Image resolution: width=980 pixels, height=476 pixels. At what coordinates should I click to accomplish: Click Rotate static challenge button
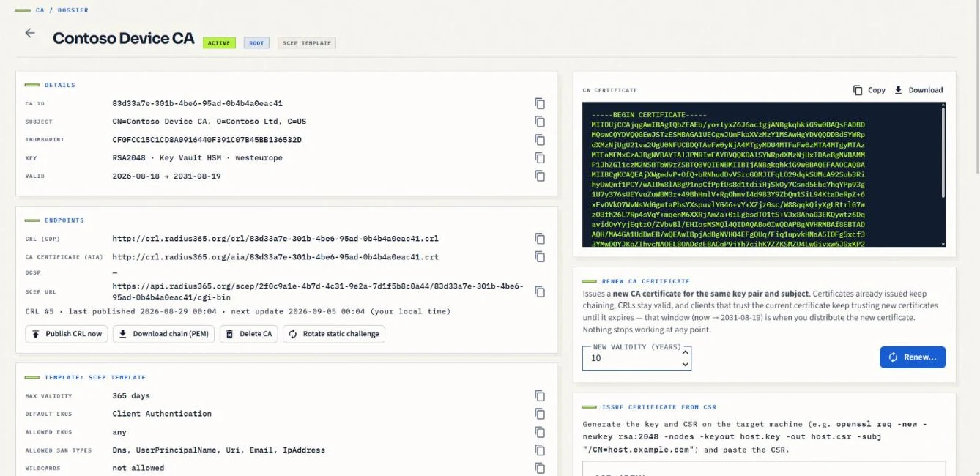[334, 334]
